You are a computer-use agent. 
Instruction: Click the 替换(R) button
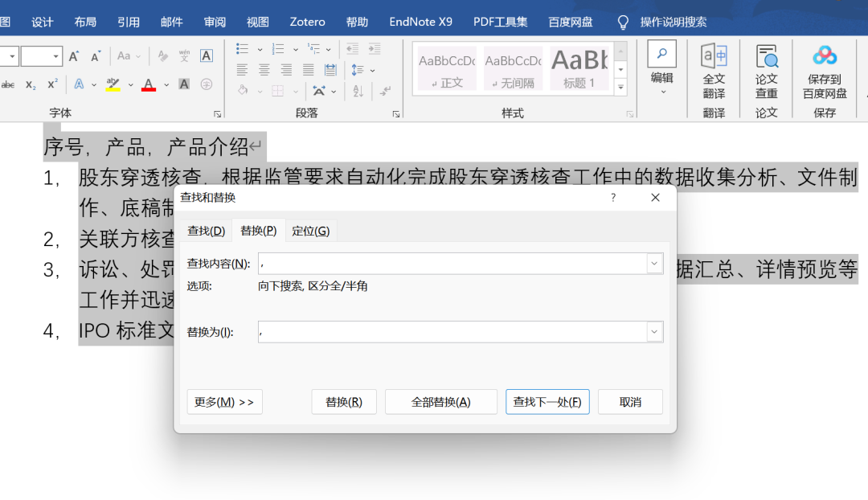pos(344,402)
